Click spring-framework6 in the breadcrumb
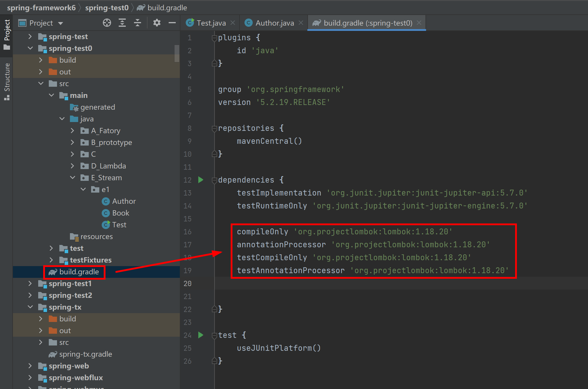Screen dimensions: 588x389 pos(41,8)
